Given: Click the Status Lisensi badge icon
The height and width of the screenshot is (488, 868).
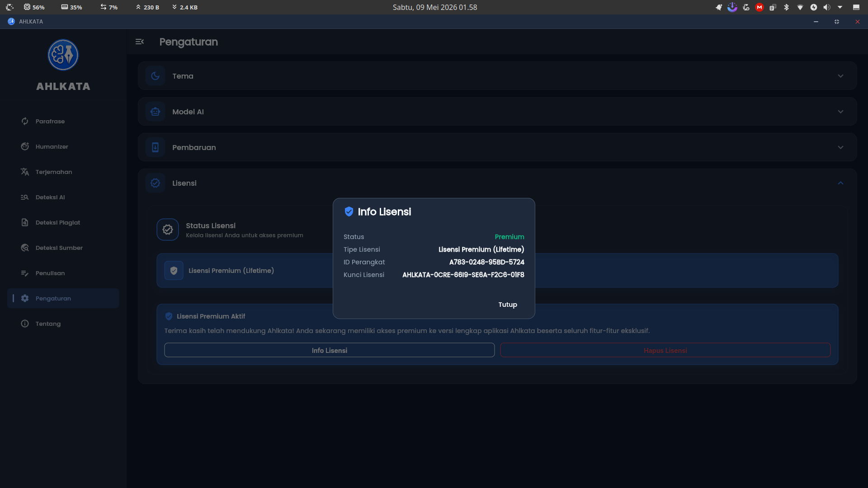Looking at the screenshot, I should coord(168,230).
